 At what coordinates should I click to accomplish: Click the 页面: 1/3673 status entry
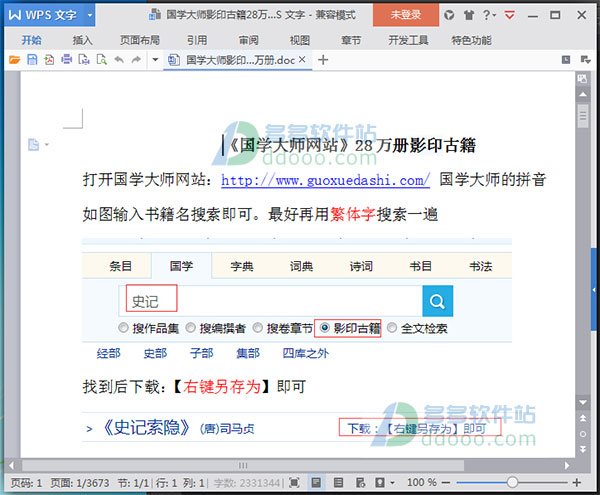pos(80,483)
